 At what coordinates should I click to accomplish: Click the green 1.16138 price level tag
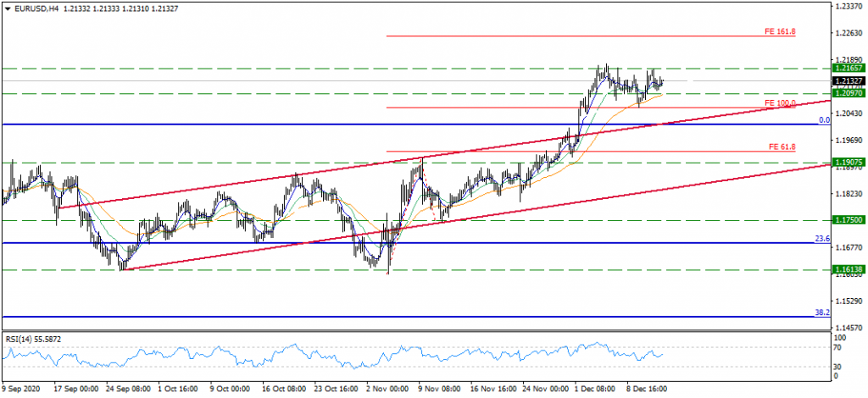click(x=848, y=269)
